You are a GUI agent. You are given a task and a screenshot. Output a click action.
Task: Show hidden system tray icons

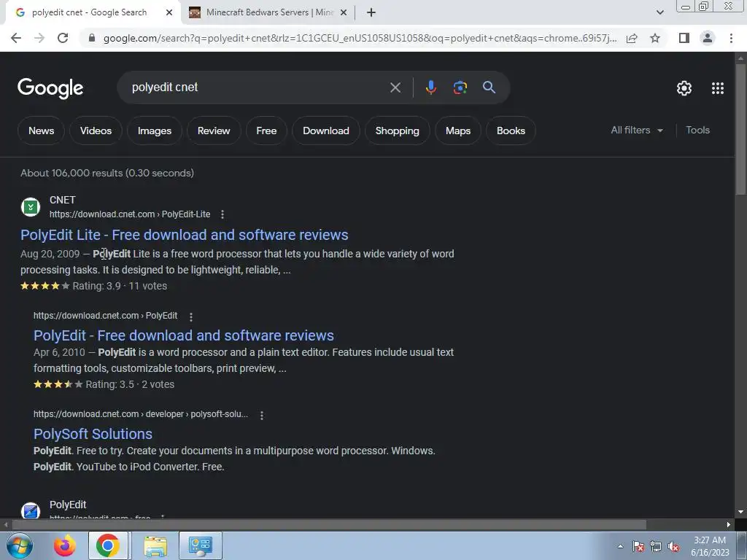click(x=620, y=546)
